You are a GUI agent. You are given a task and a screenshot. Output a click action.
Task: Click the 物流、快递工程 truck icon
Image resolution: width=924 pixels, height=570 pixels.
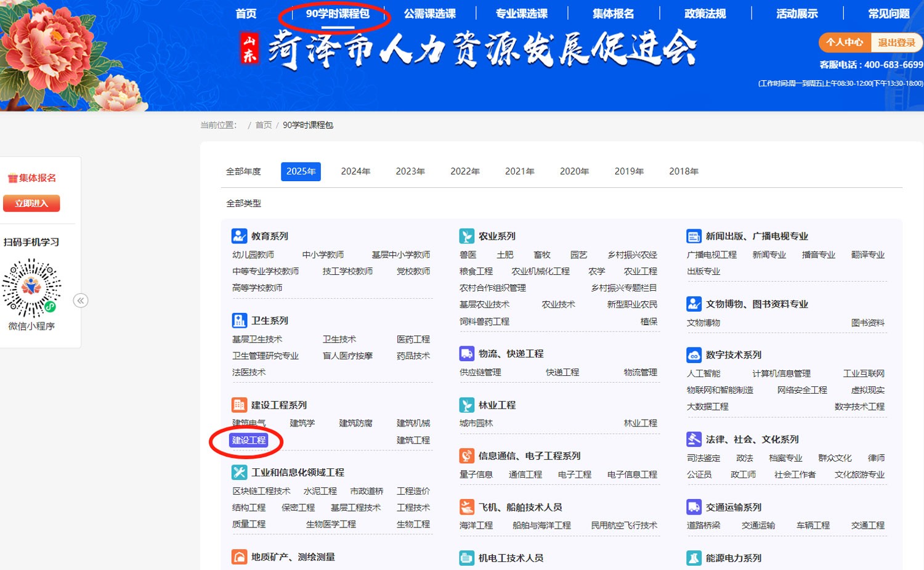point(466,354)
